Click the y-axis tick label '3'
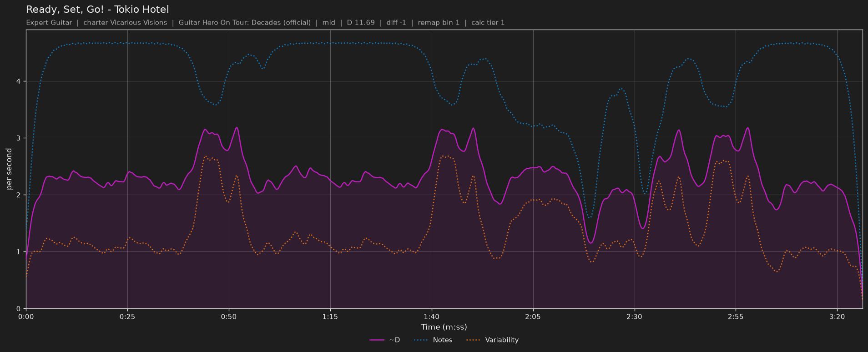Image resolution: width=868 pixels, height=352 pixels. point(19,138)
